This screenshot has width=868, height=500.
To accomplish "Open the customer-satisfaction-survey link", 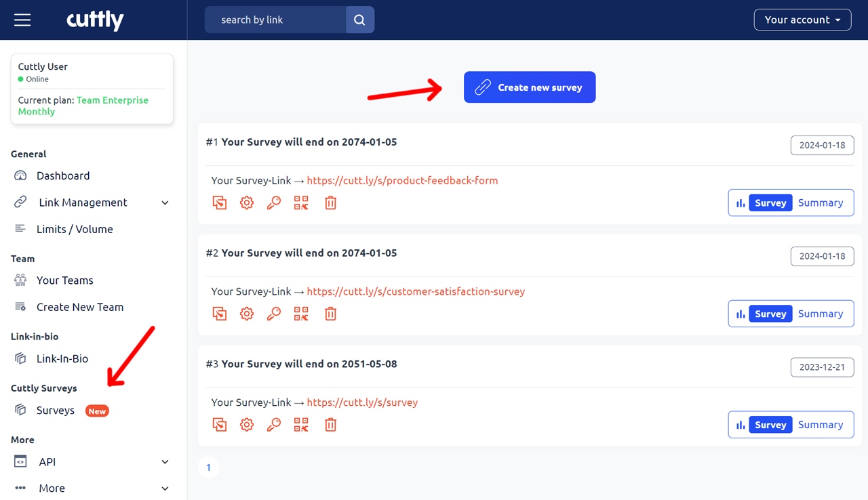I will coord(416,291).
